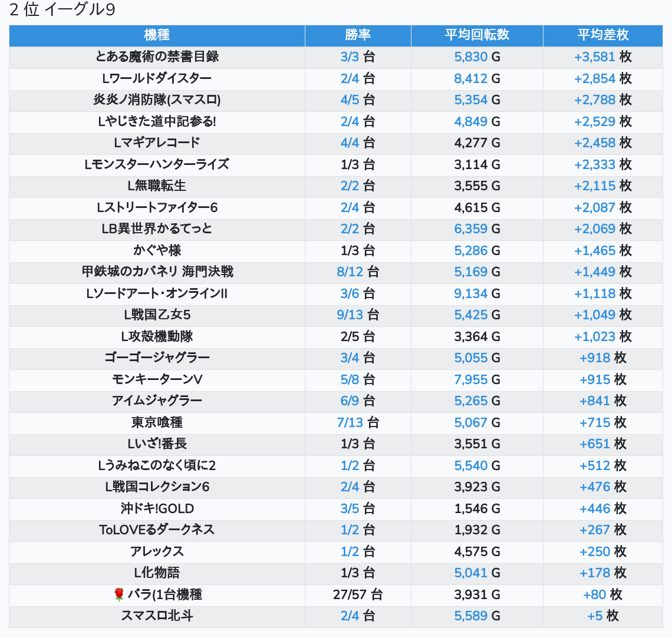Click the +3,581 枚 average difference
672x638 pixels.
coord(603,57)
